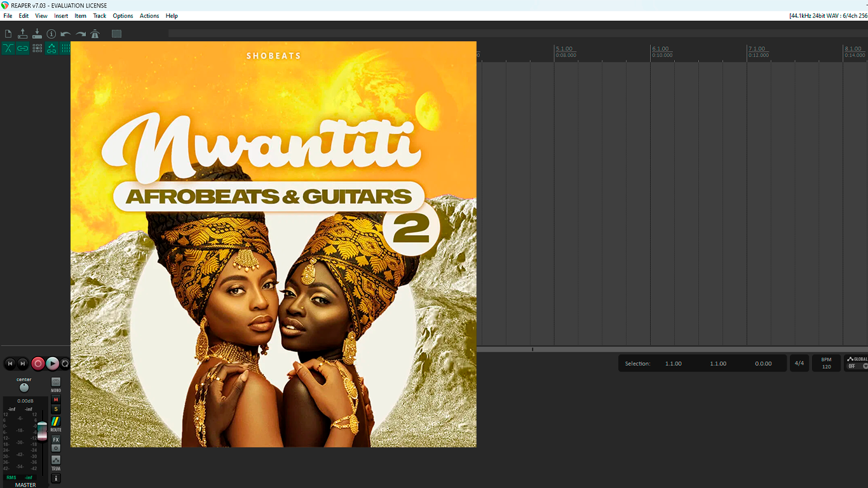Toggle auto-crossfade toolbar button
868x488 pixels.
click(8, 48)
